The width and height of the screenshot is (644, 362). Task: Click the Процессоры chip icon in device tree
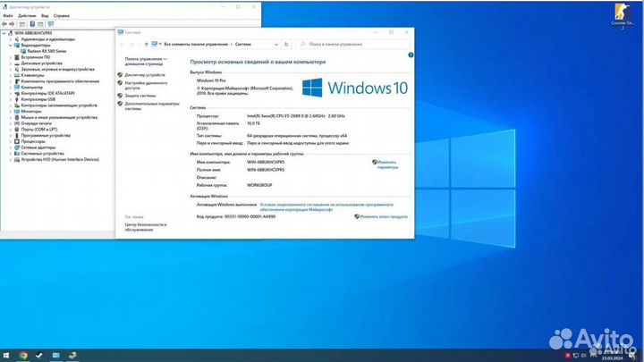17,141
